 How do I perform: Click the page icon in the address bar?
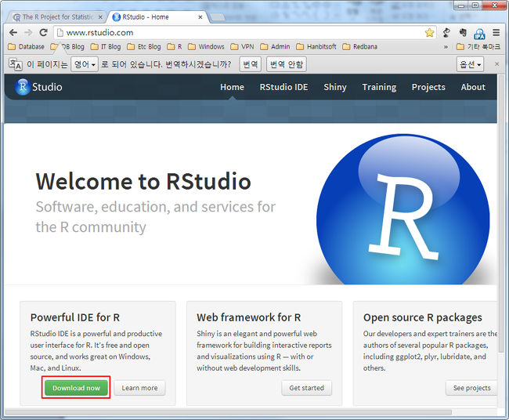tap(60, 32)
